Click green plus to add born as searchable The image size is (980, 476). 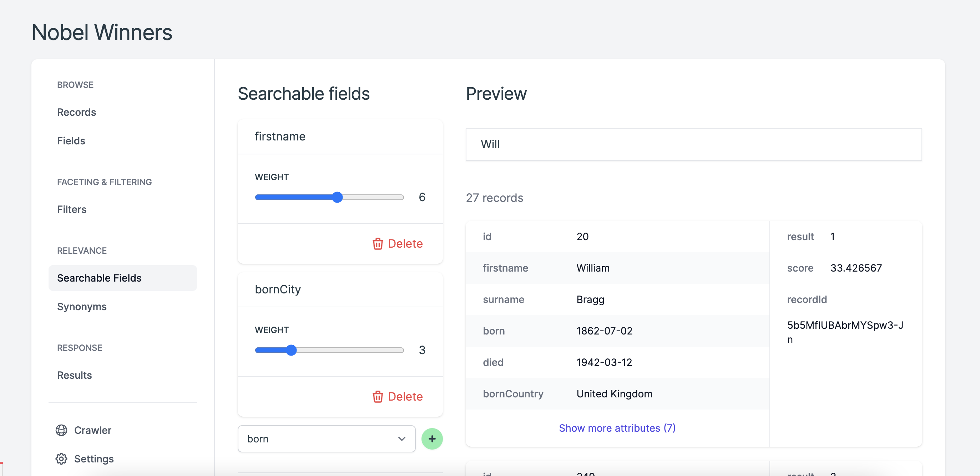(x=432, y=439)
